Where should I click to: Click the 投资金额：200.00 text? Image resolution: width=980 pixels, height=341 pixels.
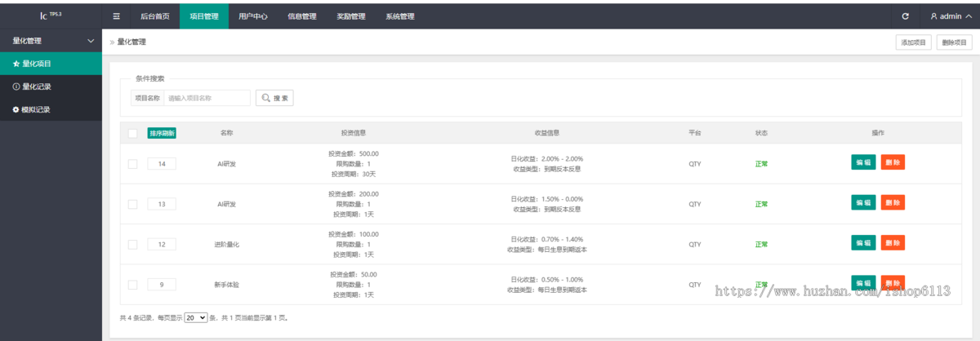[x=353, y=194]
